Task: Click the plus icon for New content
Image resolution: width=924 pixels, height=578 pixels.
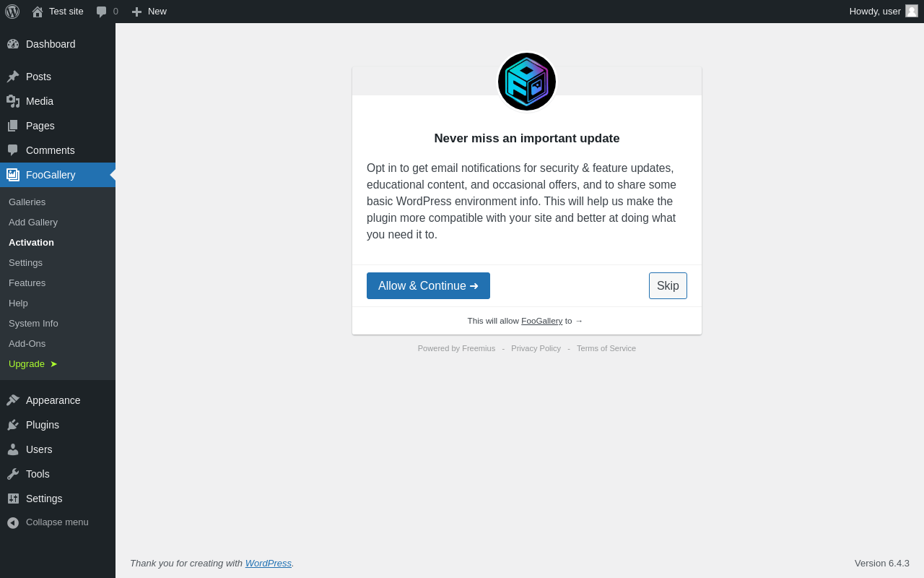Action: [136, 12]
